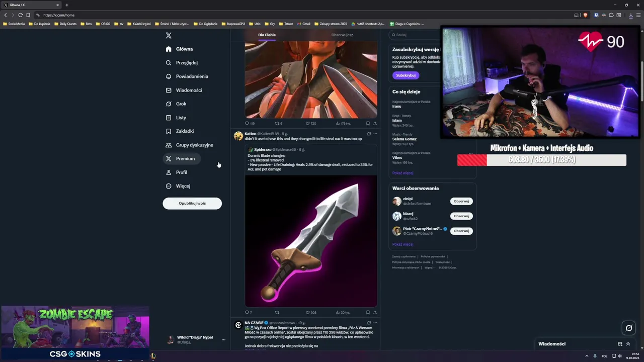This screenshot has width=644, height=362.
Task: Open cinkrofcentrum profile avatar
Action: pyautogui.click(x=397, y=201)
